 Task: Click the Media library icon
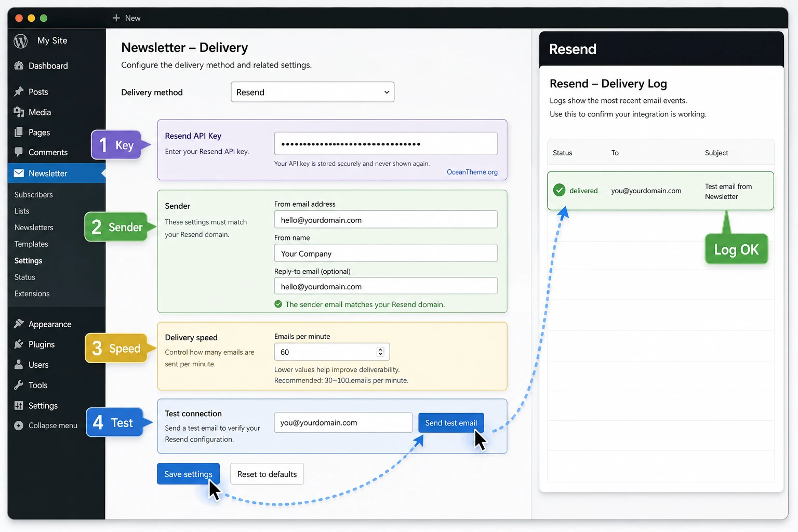click(19, 112)
